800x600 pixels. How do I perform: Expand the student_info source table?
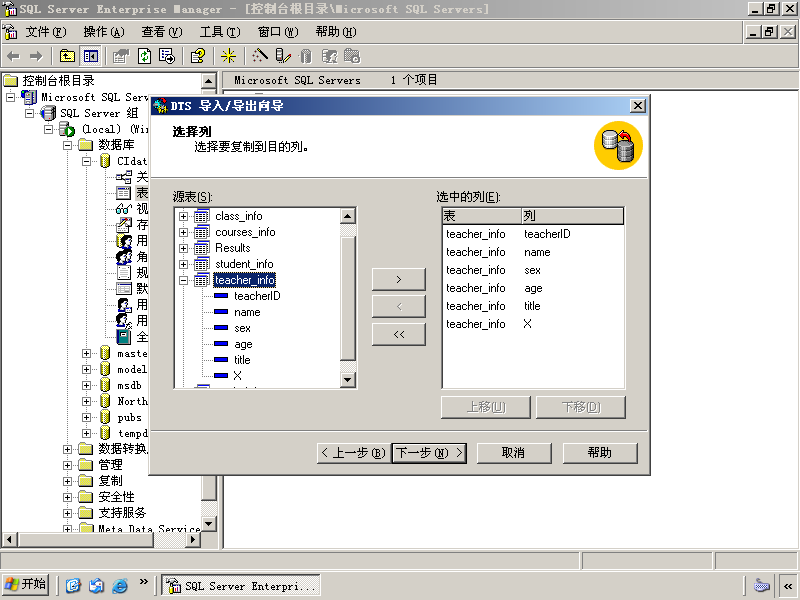coord(183,264)
